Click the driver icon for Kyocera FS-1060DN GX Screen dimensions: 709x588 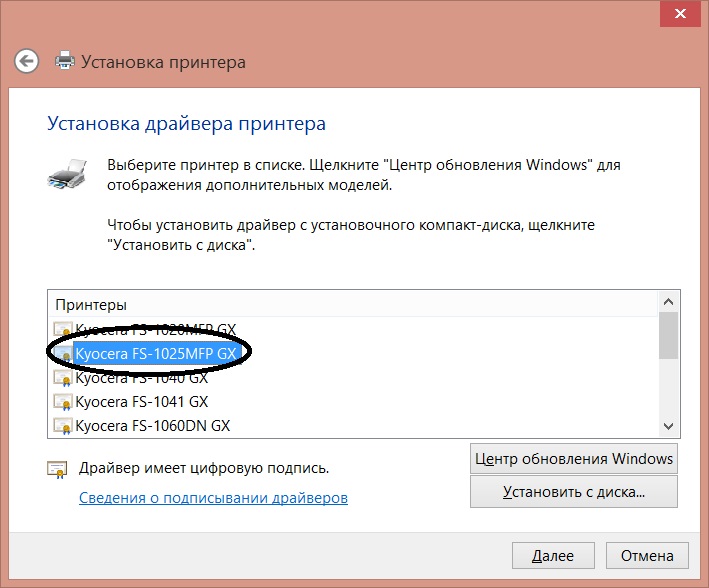pyautogui.click(x=63, y=426)
